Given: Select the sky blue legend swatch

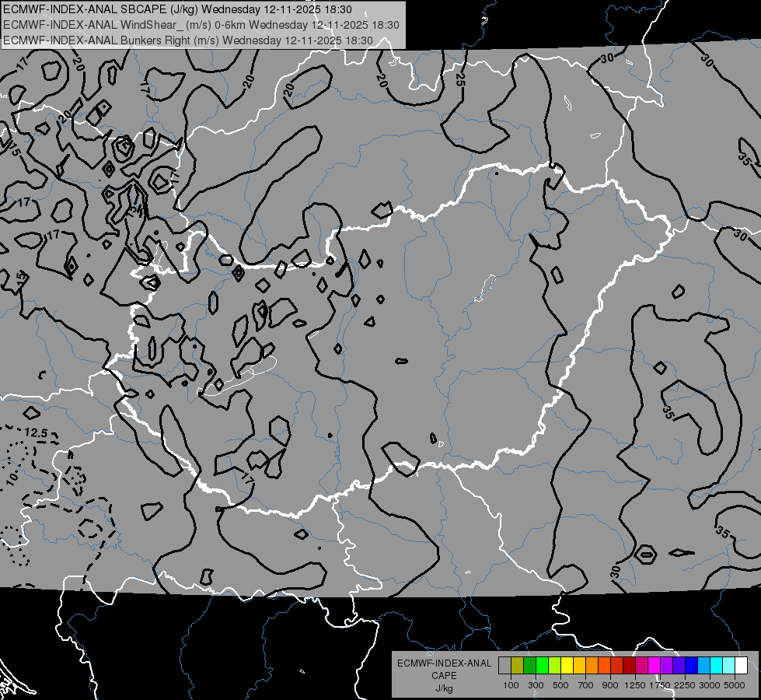Looking at the screenshot, I should (x=704, y=665).
